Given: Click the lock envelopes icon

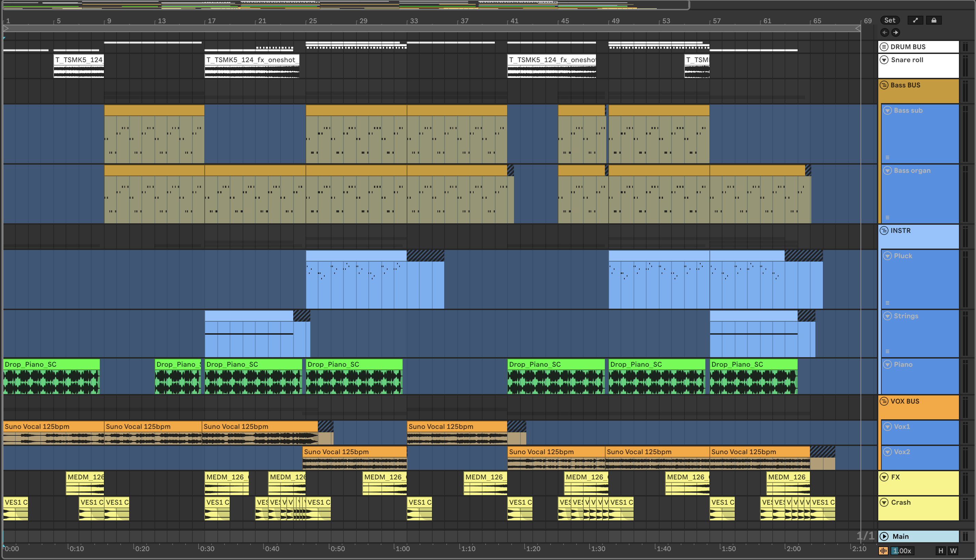Looking at the screenshot, I should point(934,20).
